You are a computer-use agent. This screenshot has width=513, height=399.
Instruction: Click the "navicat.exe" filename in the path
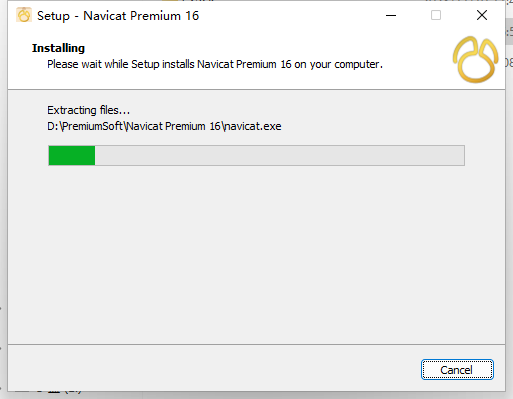pyautogui.click(x=253, y=126)
